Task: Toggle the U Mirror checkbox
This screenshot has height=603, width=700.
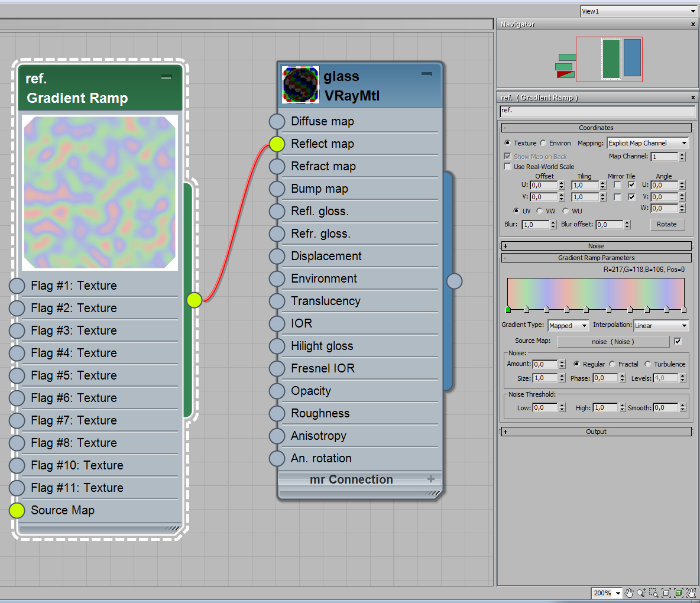Action: pyautogui.click(x=617, y=185)
